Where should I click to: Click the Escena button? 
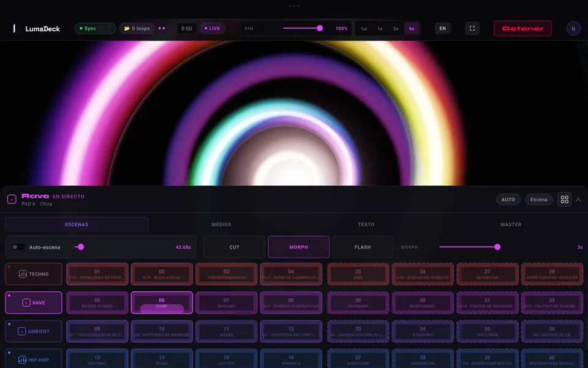click(x=539, y=199)
